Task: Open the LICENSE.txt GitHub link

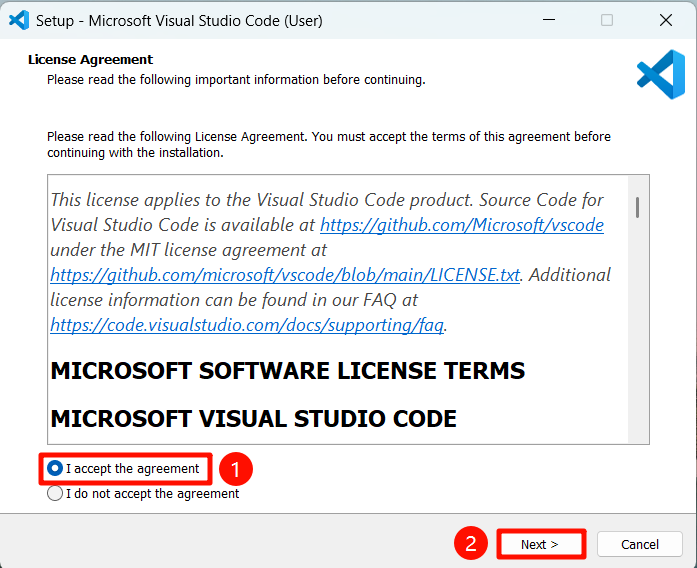Action: click(285, 275)
